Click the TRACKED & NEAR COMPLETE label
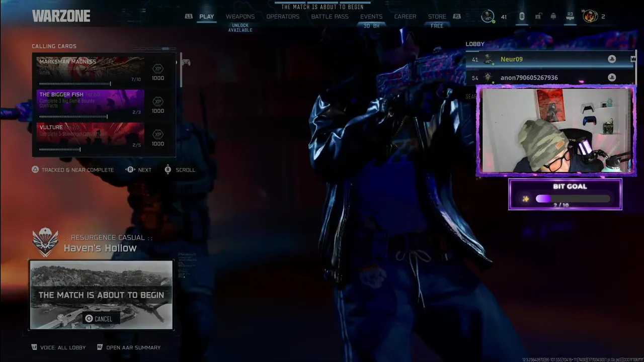The height and width of the screenshot is (362, 644). tap(77, 170)
